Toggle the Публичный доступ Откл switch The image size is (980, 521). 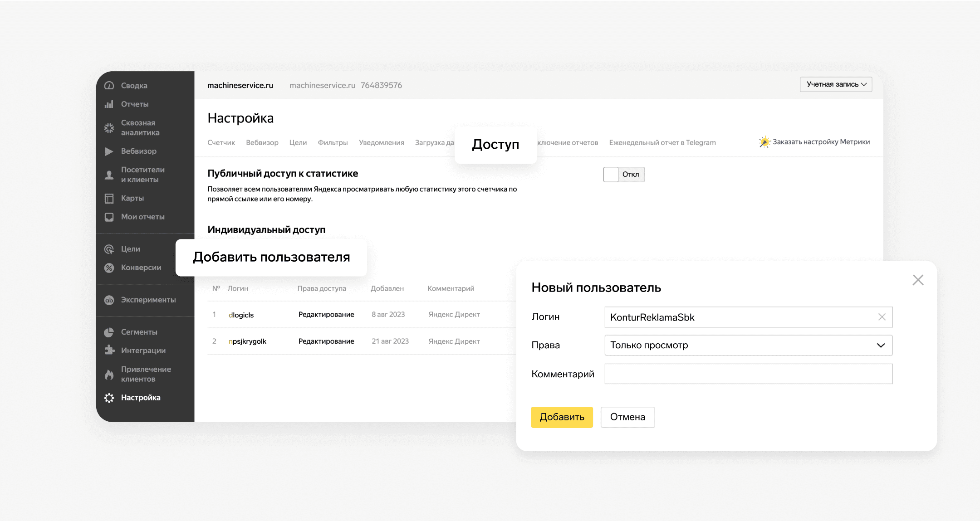[624, 175]
